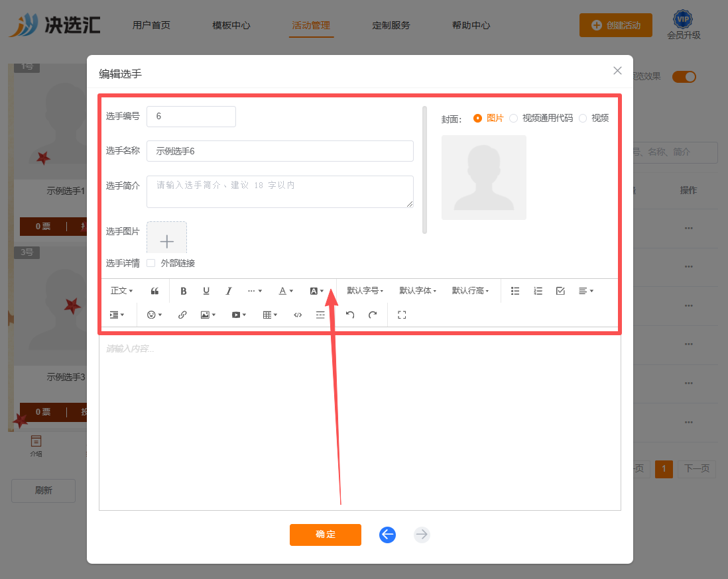Screen dimensions: 728x579
Task: Toggle the 预览效果 switch
Action: (684, 77)
